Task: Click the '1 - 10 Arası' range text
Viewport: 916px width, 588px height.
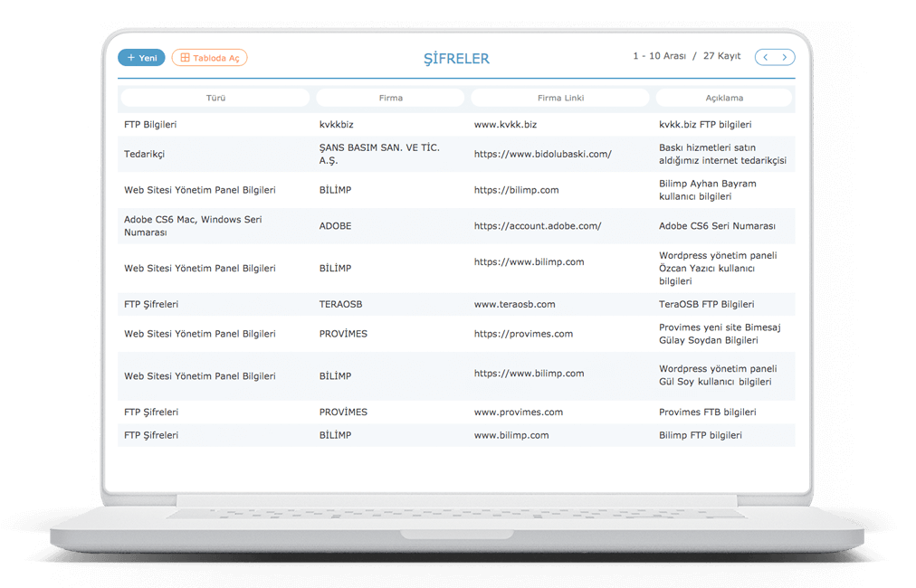Action: [659, 56]
